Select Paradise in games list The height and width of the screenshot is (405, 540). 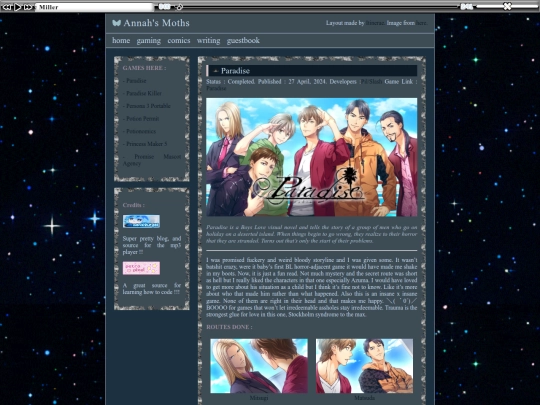pyautogui.click(x=135, y=81)
